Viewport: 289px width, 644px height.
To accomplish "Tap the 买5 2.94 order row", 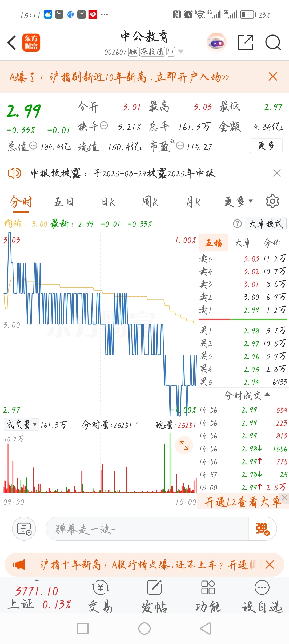I will pos(243,382).
